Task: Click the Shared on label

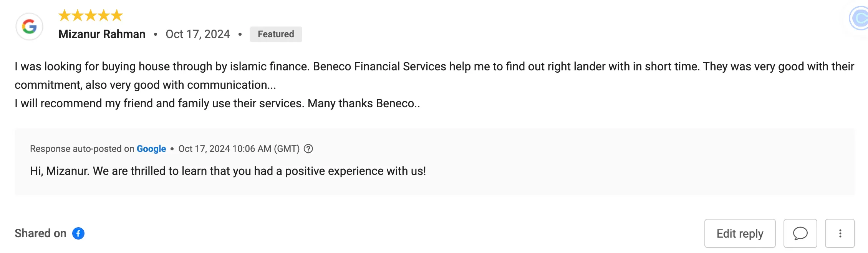Action: [40, 233]
